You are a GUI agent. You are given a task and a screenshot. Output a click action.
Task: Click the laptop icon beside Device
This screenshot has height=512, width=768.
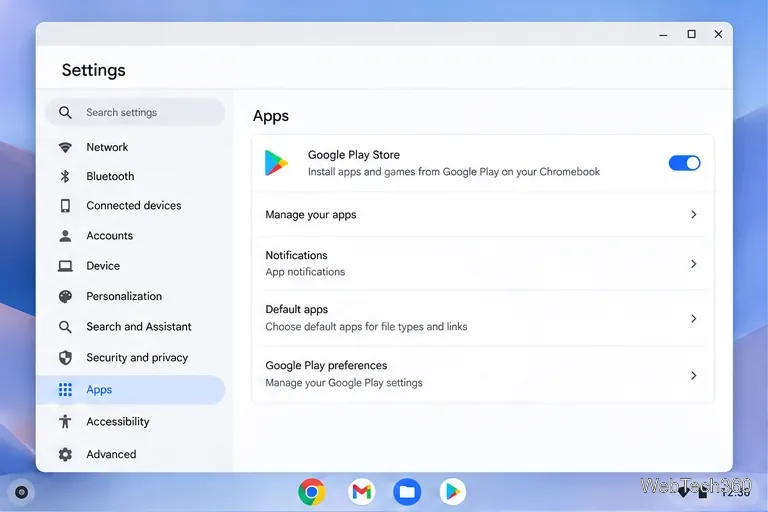tap(65, 266)
